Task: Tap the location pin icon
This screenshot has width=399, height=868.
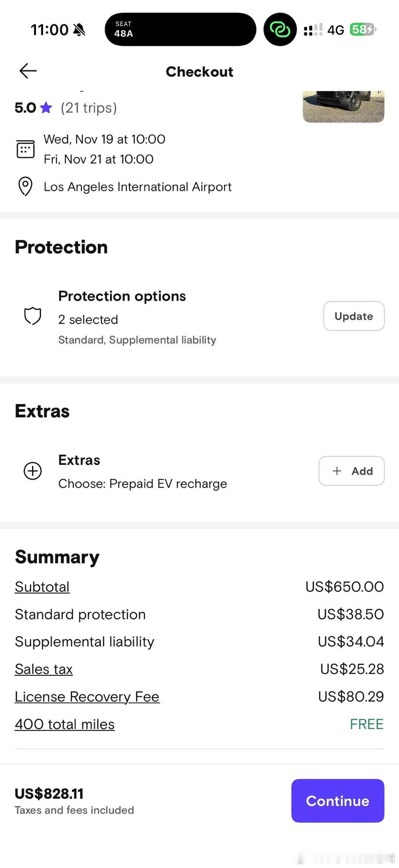Action: click(x=25, y=186)
